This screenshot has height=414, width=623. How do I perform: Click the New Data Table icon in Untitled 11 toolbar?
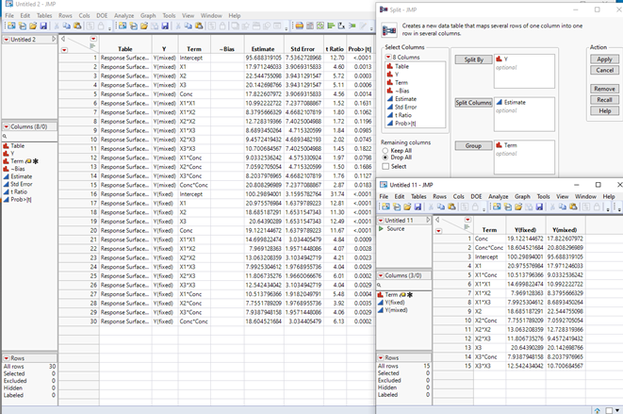(385, 206)
